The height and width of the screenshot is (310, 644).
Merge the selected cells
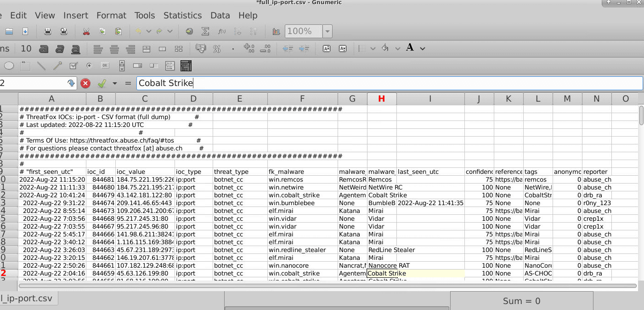click(x=163, y=48)
